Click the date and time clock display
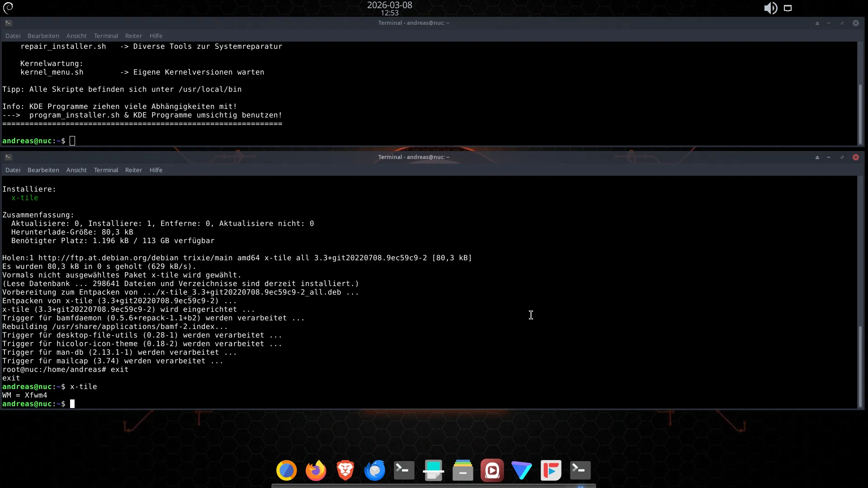 coord(389,8)
